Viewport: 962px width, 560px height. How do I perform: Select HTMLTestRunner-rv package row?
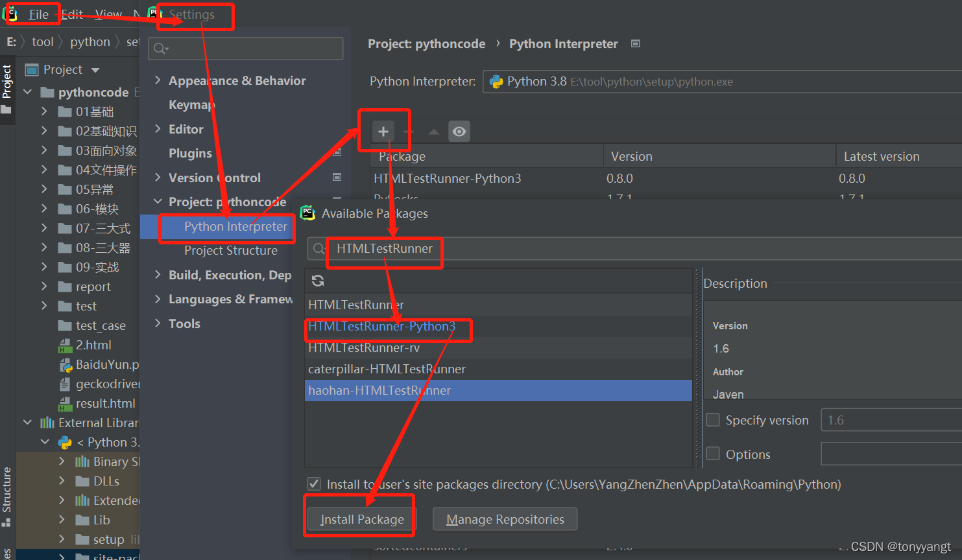(498, 347)
